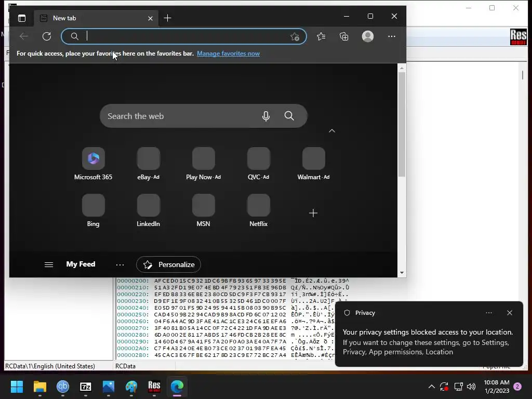Open Photos app from taskbar
532x399 pixels.
coord(109,386)
